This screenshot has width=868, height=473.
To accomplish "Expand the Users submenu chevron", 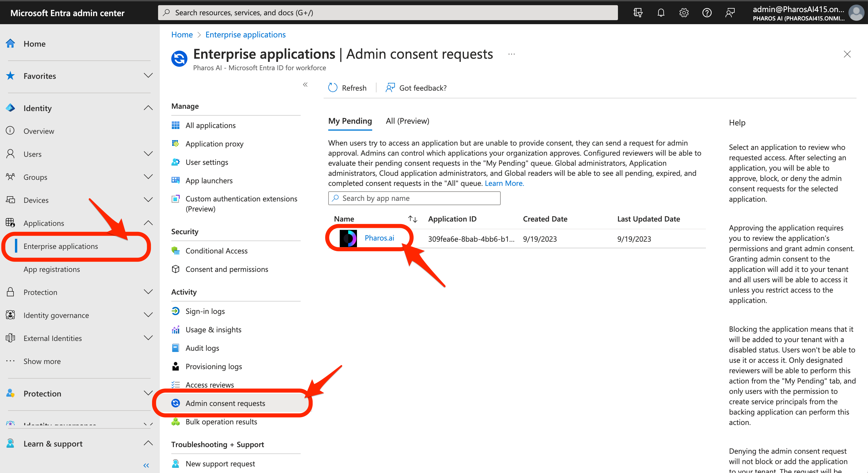I will click(x=148, y=154).
